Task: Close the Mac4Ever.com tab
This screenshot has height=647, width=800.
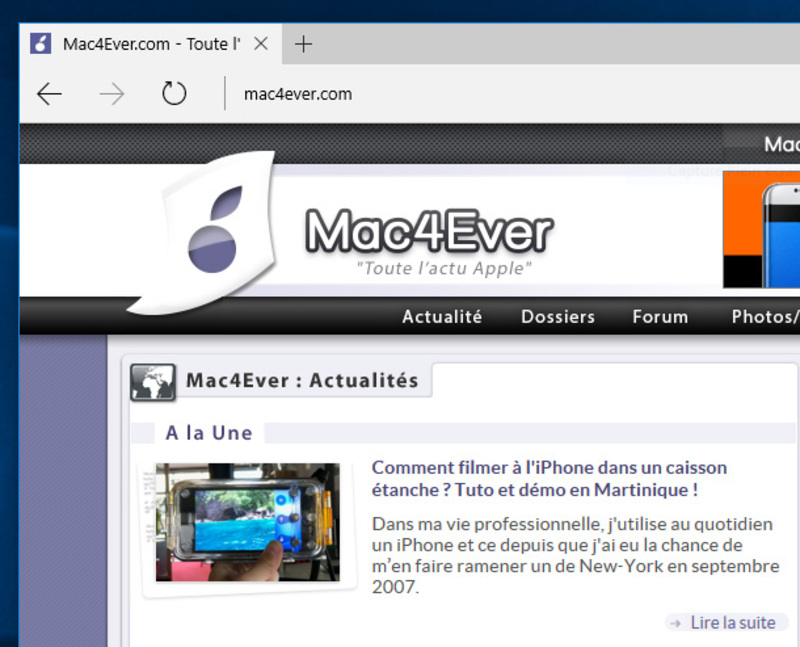Action: (x=261, y=44)
